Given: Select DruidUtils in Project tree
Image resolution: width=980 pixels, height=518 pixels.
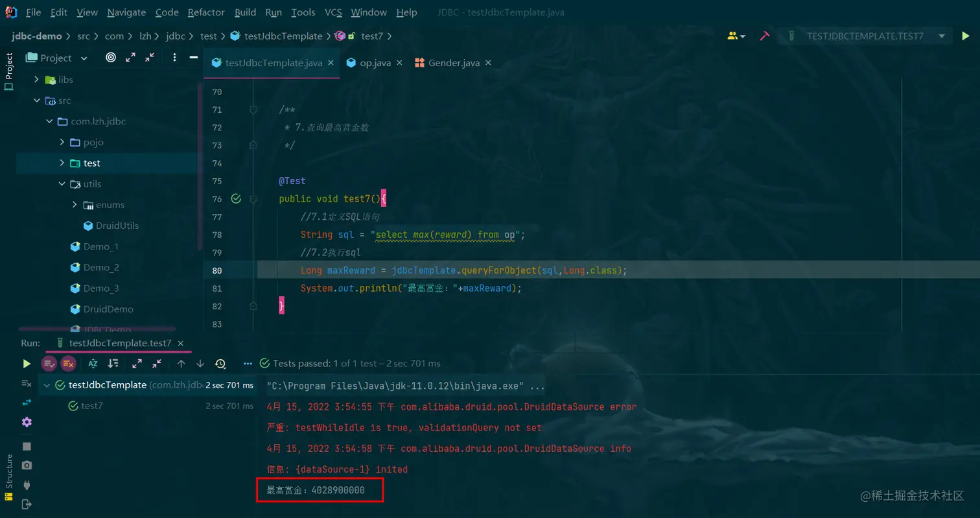Looking at the screenshot, I should (117, 226).
